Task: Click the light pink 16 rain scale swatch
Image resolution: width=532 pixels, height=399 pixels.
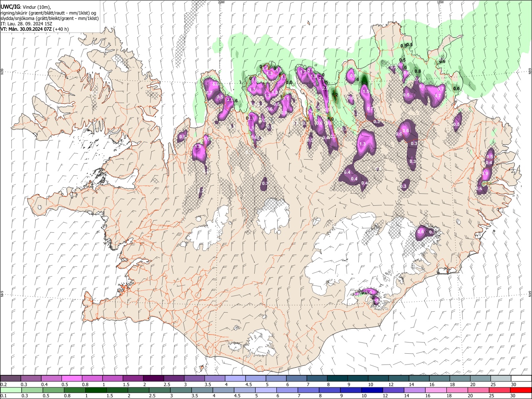Action: click(436, 390)
